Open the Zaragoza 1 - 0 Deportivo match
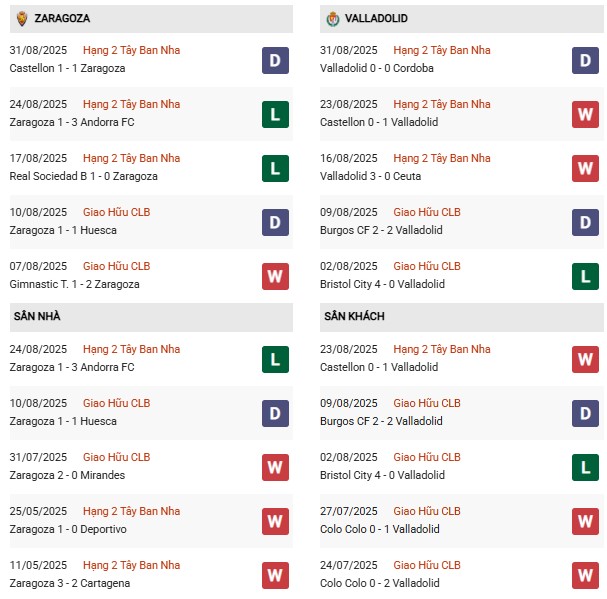 pyautogui.click(x=68, y=529)
